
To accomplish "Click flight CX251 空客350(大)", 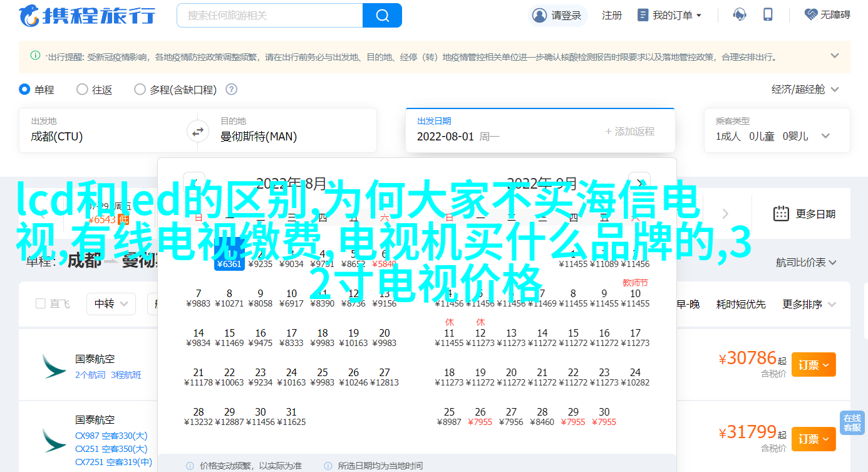I will tap(111, 449).
